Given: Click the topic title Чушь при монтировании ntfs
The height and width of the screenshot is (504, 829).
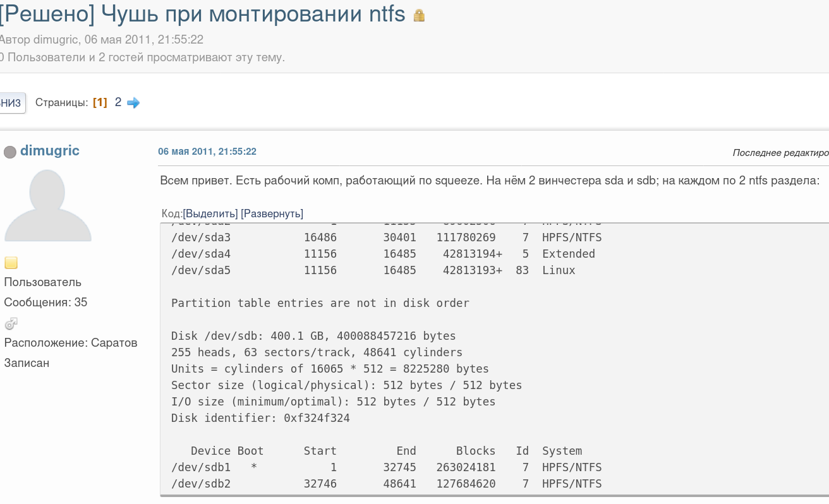Looking at the screenshot, I should pyautogui.click(x=203, y=13).
